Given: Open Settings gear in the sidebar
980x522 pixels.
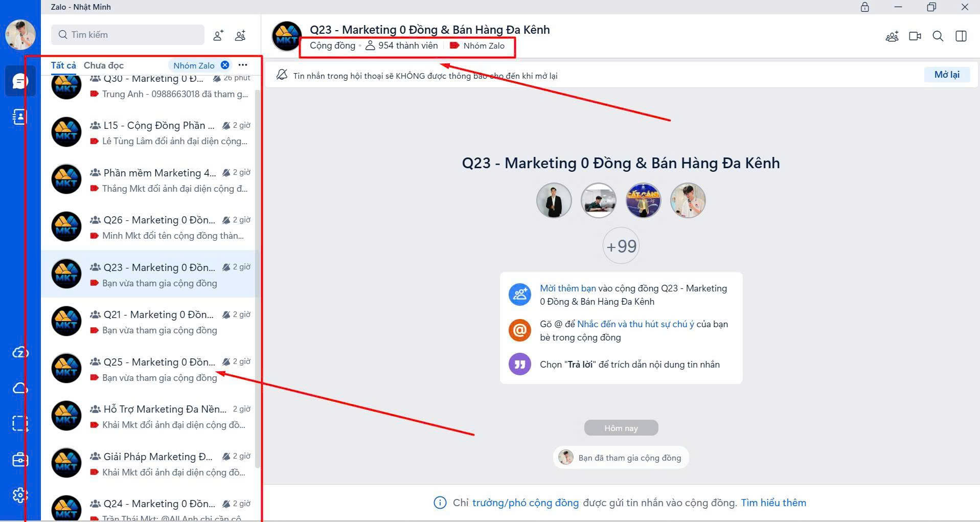Looking at the screenshot, I should pos(20,495).
